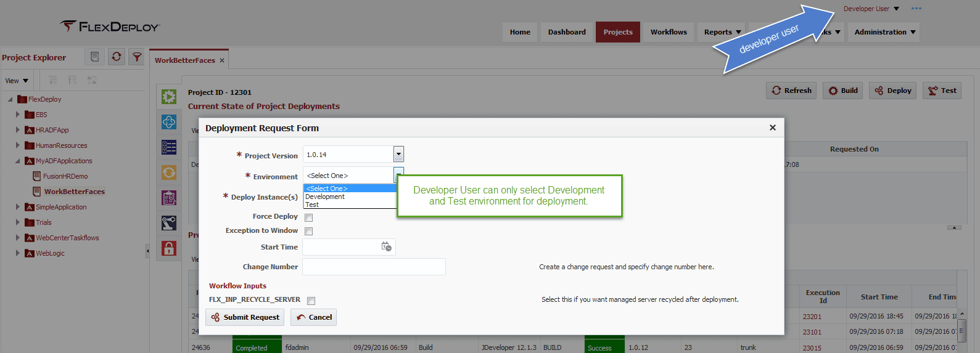The image size is (980, 353).
Task: Click execution id link 23101
Action: click(812, 332)
